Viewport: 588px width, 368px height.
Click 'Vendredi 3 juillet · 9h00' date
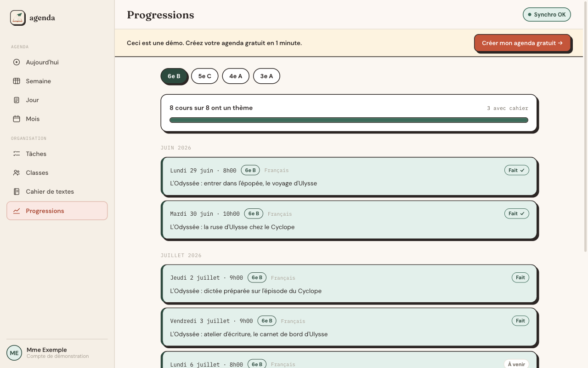point(211,321)
